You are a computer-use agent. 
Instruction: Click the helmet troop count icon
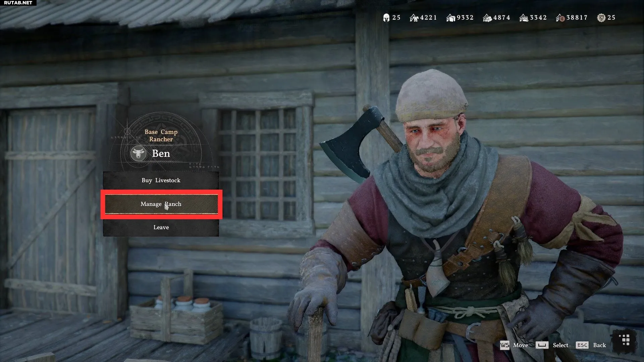coord(386,18)
